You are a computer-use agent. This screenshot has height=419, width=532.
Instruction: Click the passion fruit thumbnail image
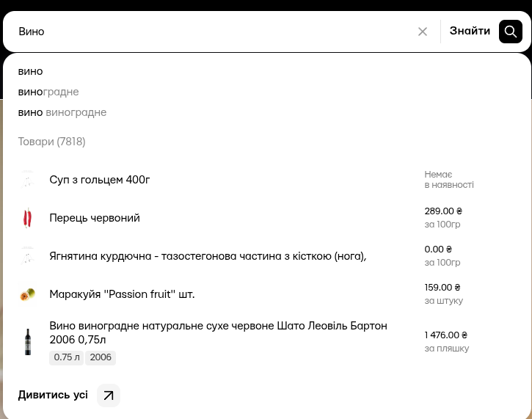tap(28, 294)
